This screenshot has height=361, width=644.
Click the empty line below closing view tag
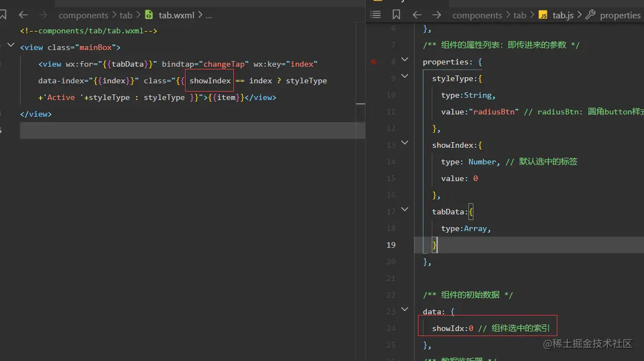click(192, 131)
